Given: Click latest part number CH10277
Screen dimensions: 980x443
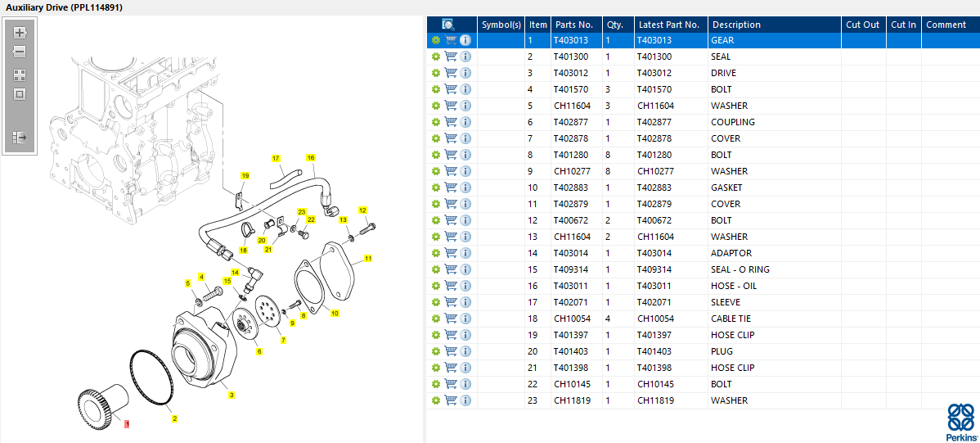Looking at the screenshot, I should (x=655, y=171).
